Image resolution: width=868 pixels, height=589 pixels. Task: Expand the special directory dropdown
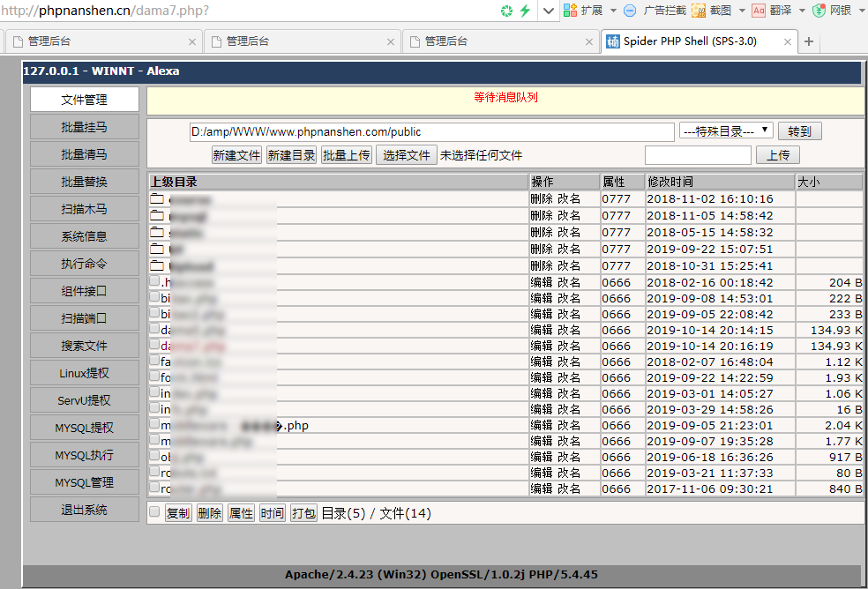[726, 131]
